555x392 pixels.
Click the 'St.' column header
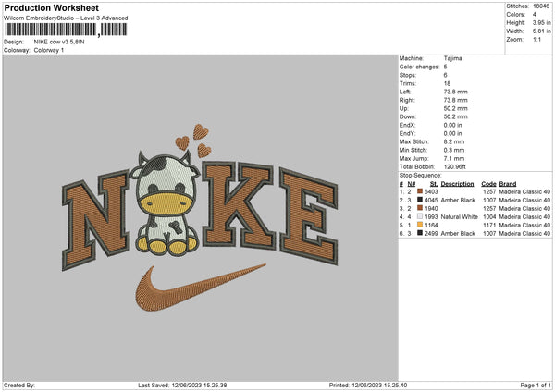pyautogui.click(x=434, y=184)
